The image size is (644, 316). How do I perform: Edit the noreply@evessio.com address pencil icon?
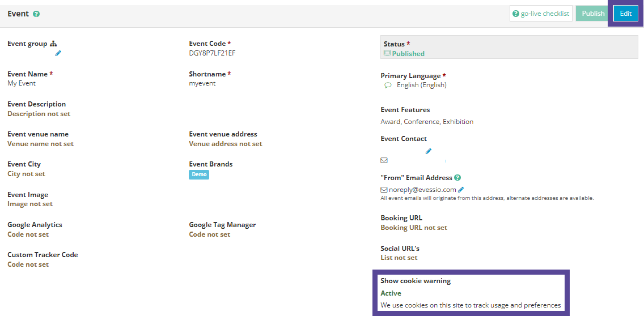(461, 190)
